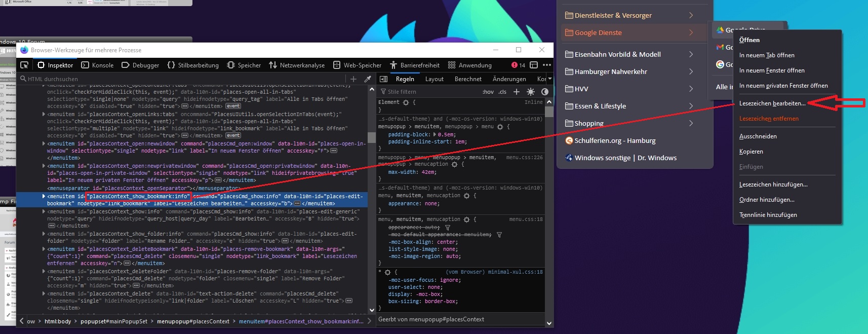This screenshot has height=334, width=868.
Task: Show more sidebar tabs dropdown
Action: 550,79
